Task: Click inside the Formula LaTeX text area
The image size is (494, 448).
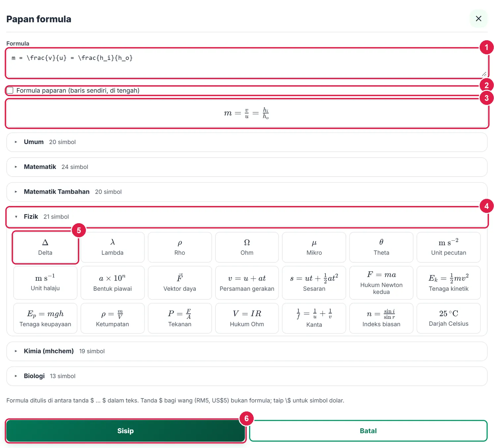Action: click(247, 63)
